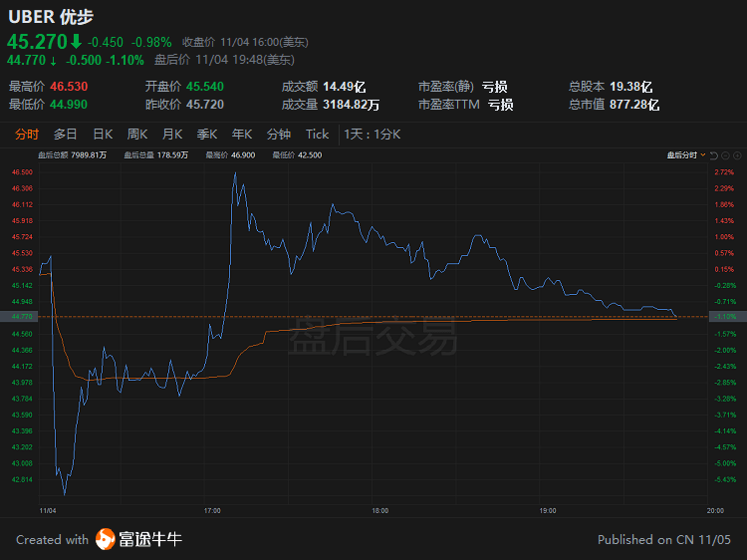The image size is (747, 560).
Task: Click the Published on CN 11/05 text
Action: point(664,539)
